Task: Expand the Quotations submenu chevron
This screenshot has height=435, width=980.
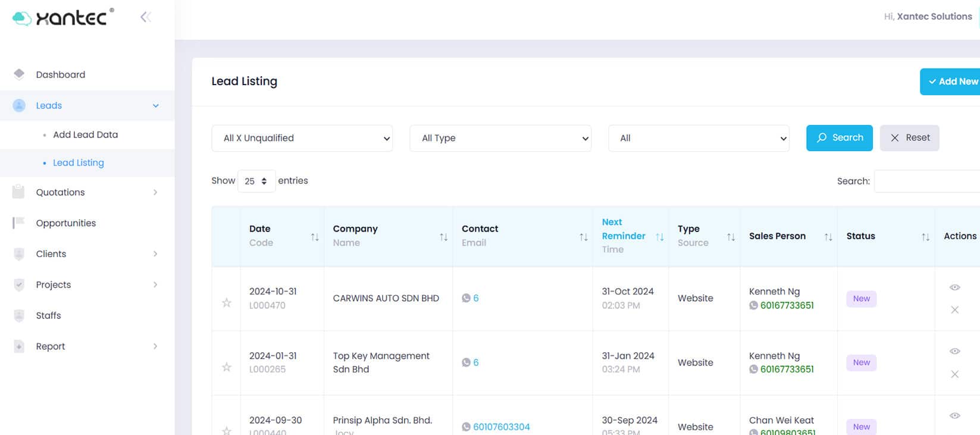Action: (155, 192)
